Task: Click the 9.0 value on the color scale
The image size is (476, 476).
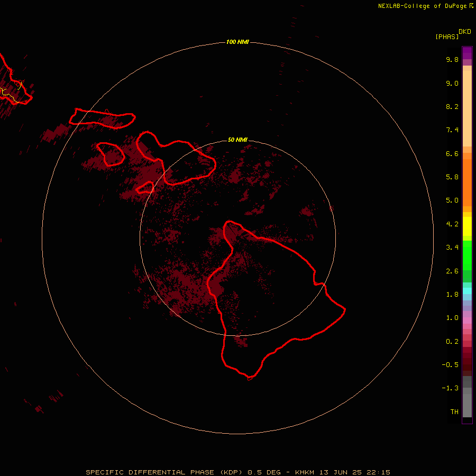Action: (452, 83)
